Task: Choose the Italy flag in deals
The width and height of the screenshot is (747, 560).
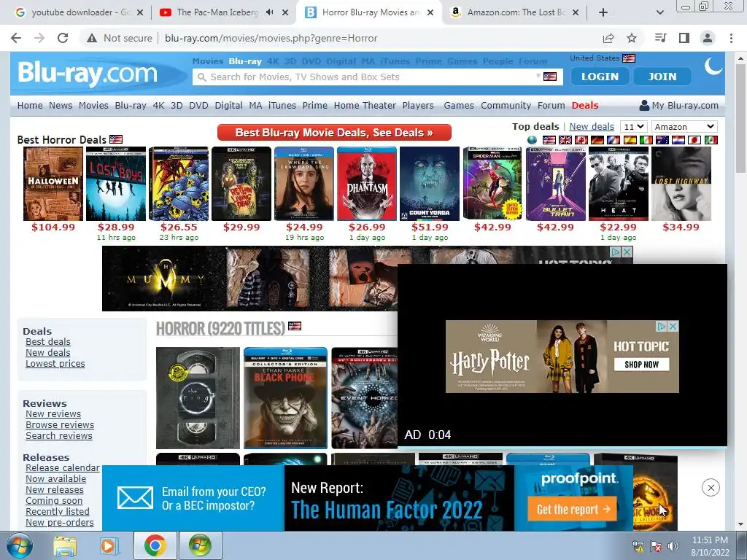Action: (x=646, y=140)
